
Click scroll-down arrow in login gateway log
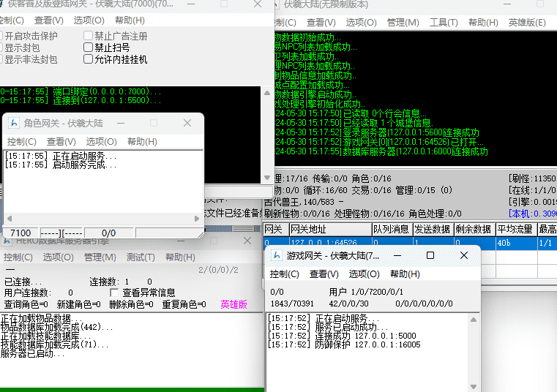pyautogui.click(x=267, y=178)
